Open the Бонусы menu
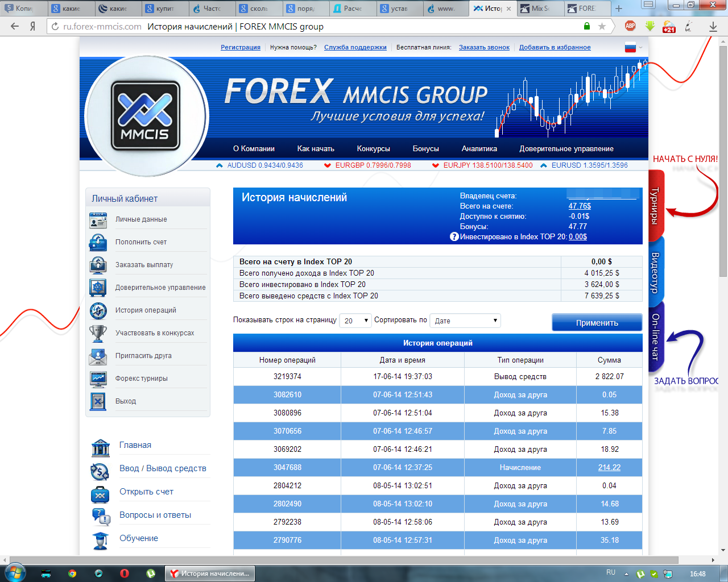Screen dimensions: 728x582 coord(426,148)
